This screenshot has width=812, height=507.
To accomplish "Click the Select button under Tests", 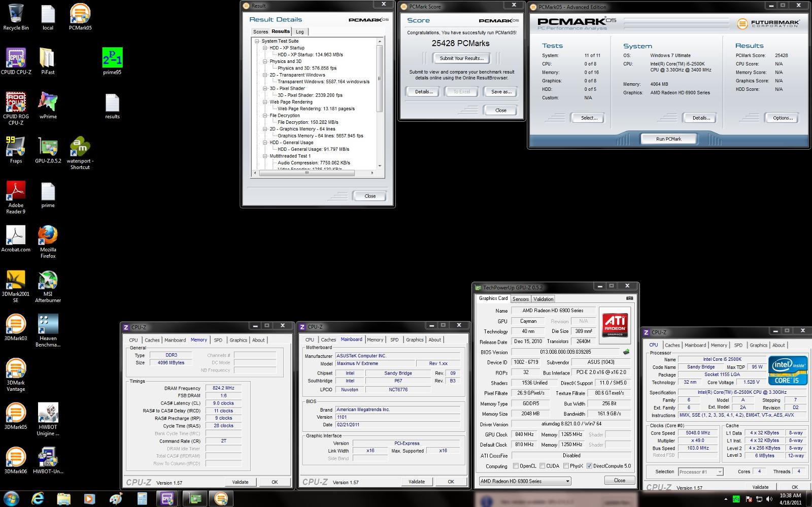I will coord(589,118).
